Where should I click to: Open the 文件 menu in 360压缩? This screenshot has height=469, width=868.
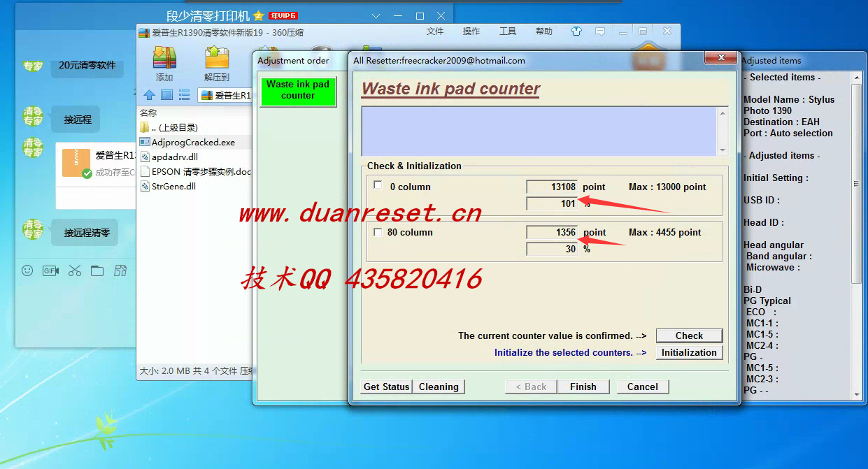[x=435, y=31]
